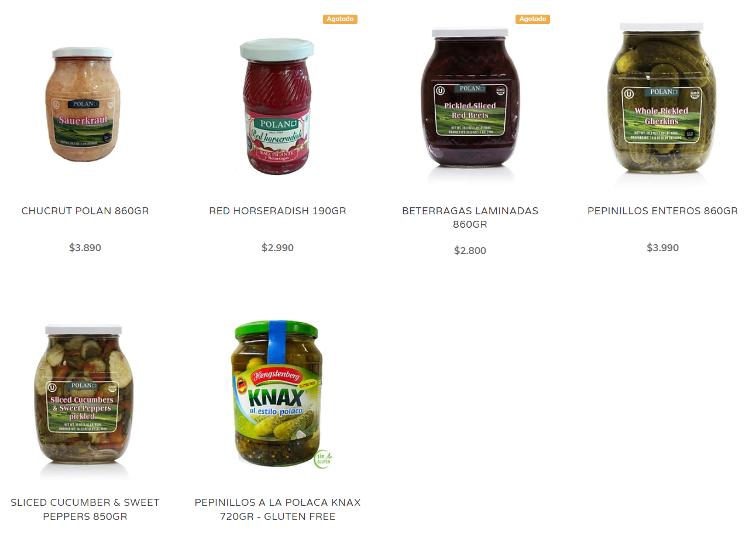Open the Red Horseradish jar image

coord(277,107)
